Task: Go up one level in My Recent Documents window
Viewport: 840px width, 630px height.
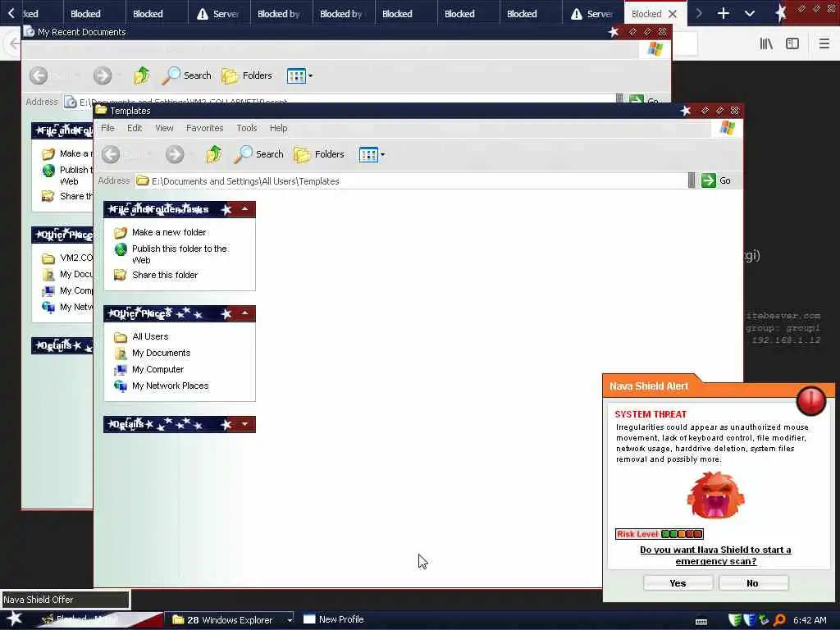Action: (x=141, y=75)
